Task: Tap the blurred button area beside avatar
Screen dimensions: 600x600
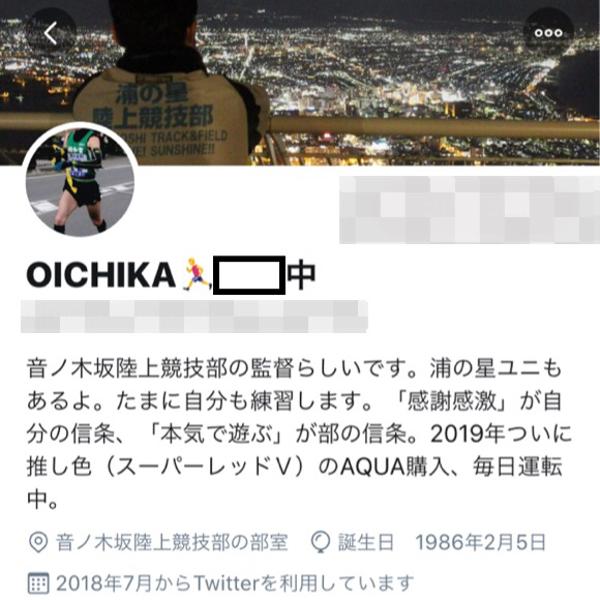Action: 470,210
